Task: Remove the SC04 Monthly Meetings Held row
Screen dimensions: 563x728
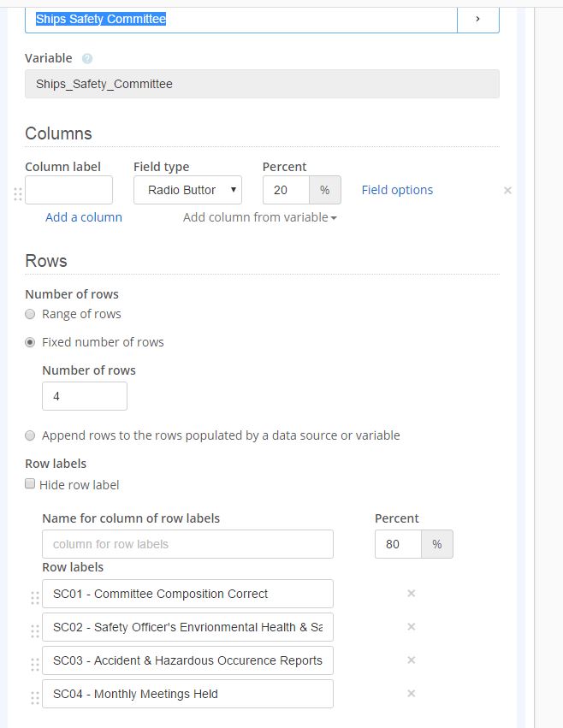Action: click(x=411, y=694)
